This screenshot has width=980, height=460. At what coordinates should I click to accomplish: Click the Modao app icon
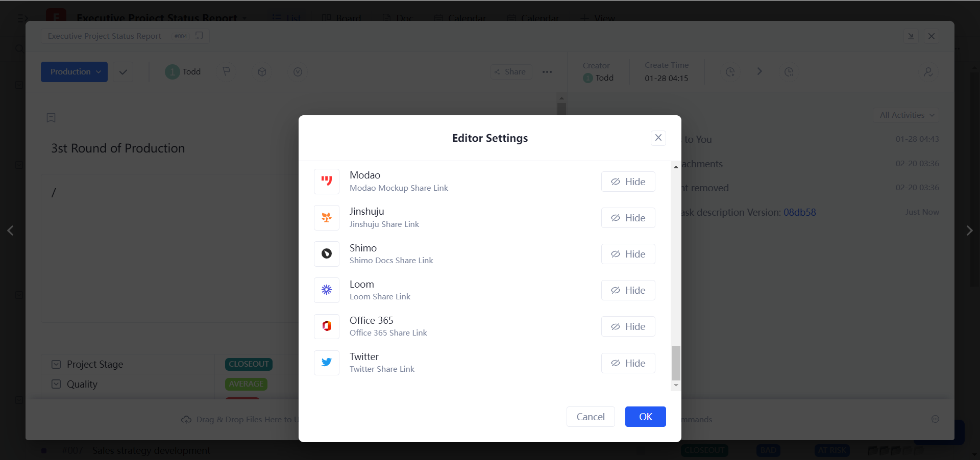point(327,182)
